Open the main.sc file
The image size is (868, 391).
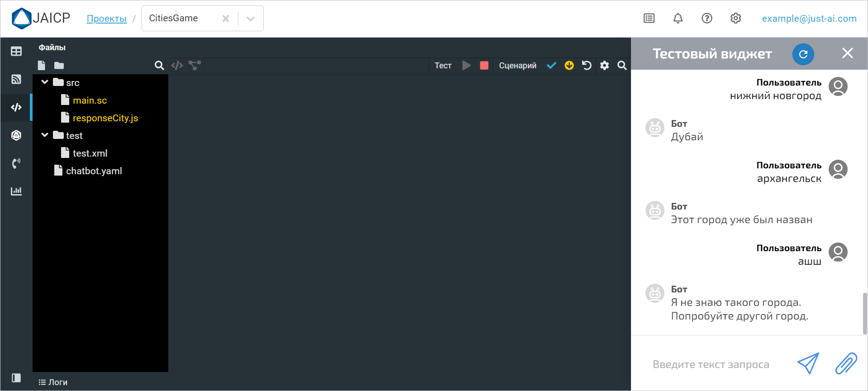(90, 100)
